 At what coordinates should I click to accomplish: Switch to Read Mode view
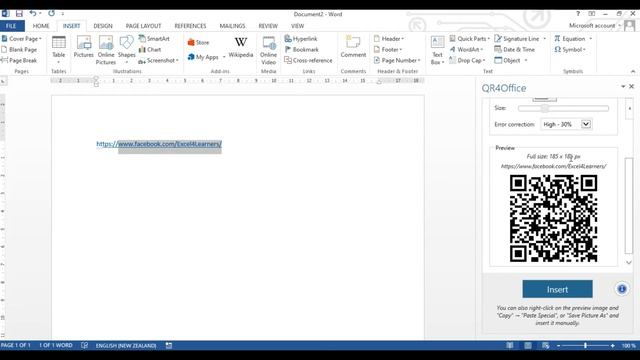510,345
